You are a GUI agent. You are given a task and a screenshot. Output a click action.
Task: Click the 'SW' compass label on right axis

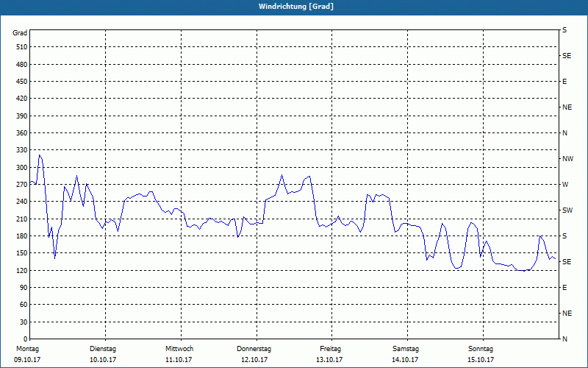567,210
